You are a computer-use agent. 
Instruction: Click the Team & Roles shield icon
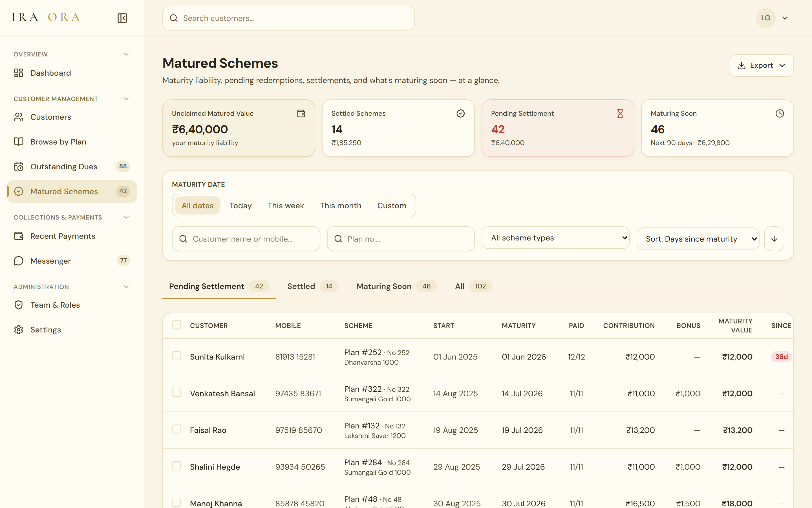pos(18,305)
